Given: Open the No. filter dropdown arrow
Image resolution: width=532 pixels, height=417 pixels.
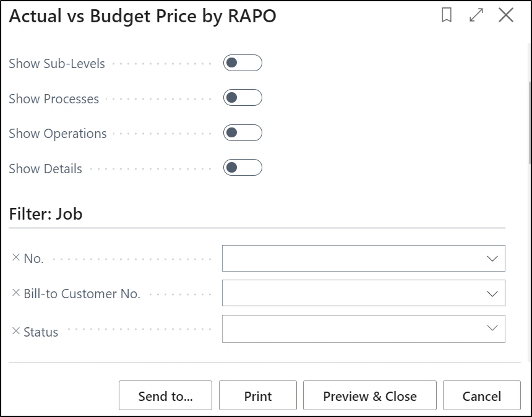Looking at the screenshot, I should 492,259.
